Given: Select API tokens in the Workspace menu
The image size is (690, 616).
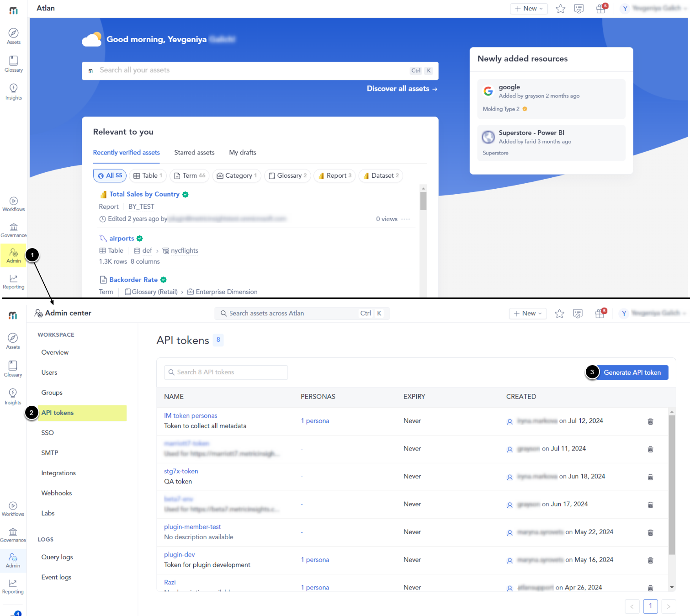Looking at the screenshot, I should 81,413.
